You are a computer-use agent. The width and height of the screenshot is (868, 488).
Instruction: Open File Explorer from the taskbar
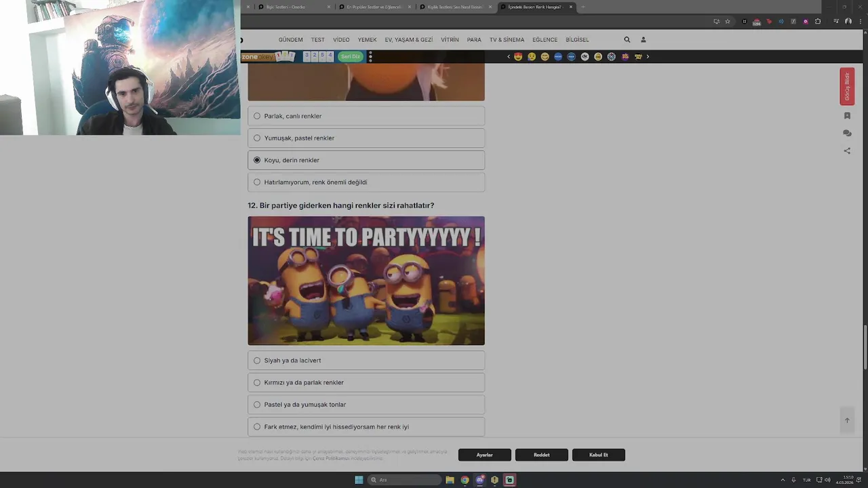tap(450, 480)
